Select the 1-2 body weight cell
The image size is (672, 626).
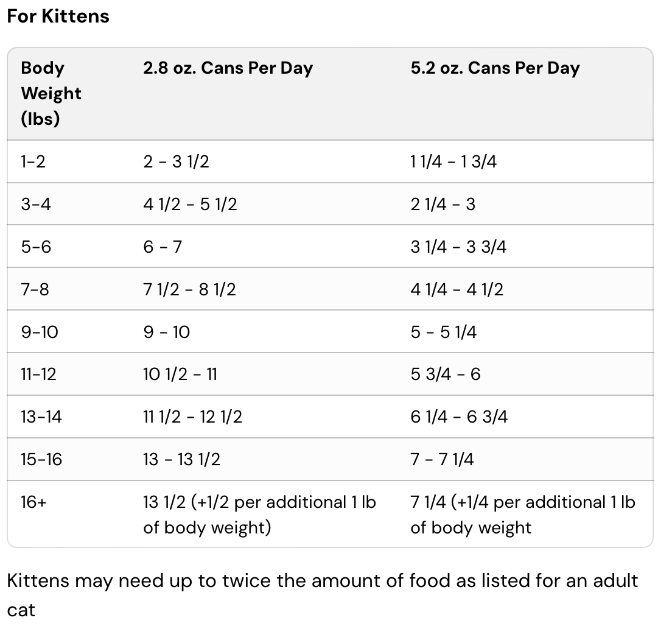pos(33,162)
